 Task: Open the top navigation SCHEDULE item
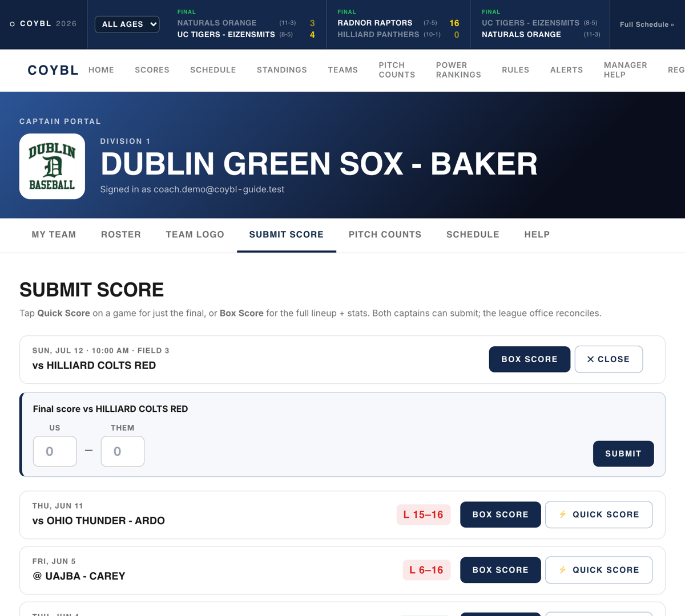pos(213,70)
